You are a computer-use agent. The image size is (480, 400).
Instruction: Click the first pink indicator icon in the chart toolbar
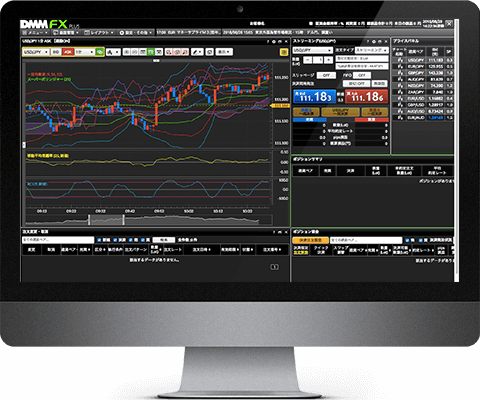(x=169, y=52)
